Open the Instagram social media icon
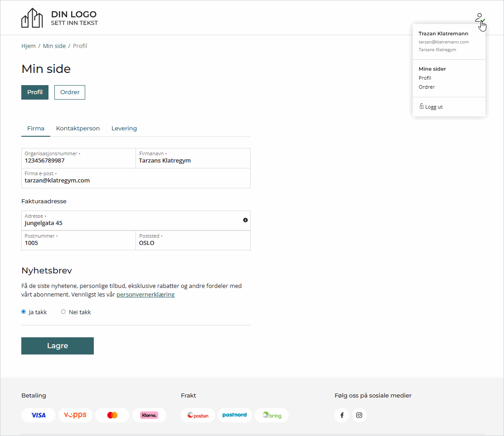Viewport: 504px width, 436px height. [x=359, y=415]
